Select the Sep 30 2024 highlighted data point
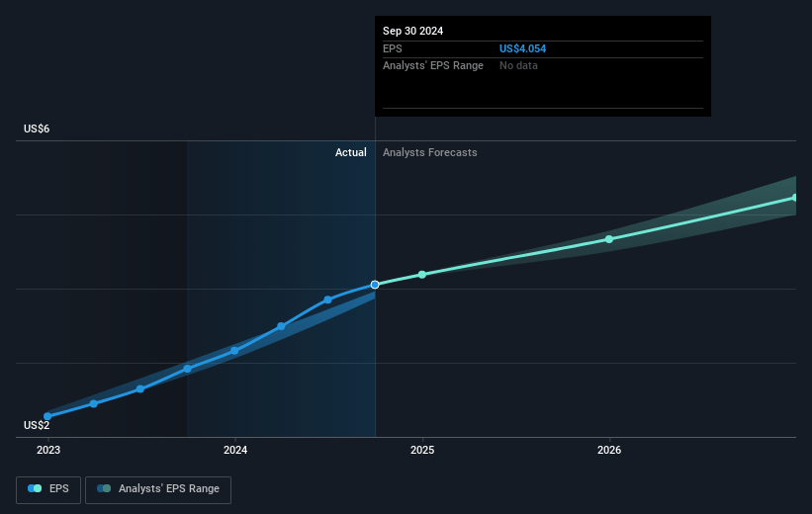 [375, 285]
